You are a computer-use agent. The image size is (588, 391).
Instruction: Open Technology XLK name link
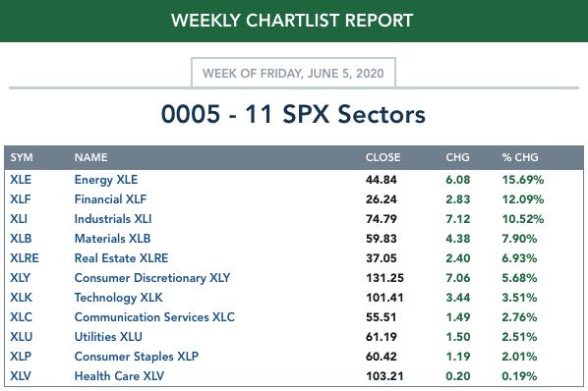[x=119, y=298]
